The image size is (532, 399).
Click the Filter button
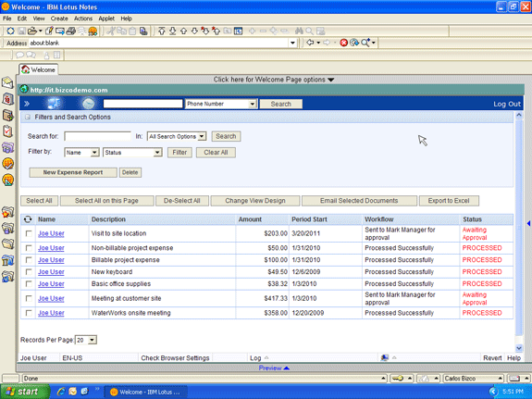click(x=179, y=153)
